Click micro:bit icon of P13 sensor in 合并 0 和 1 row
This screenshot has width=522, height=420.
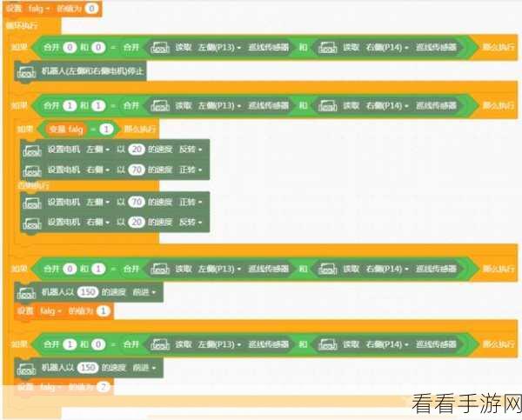[x=160, y=270]
